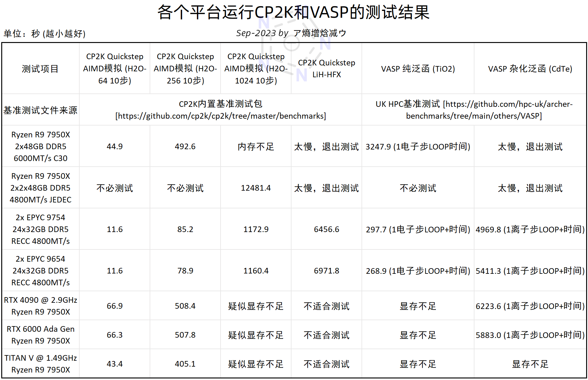The image size is (588, 380).
Task: Select the 2x EPYC 9654 row label
Action: [x=40, y=271]
